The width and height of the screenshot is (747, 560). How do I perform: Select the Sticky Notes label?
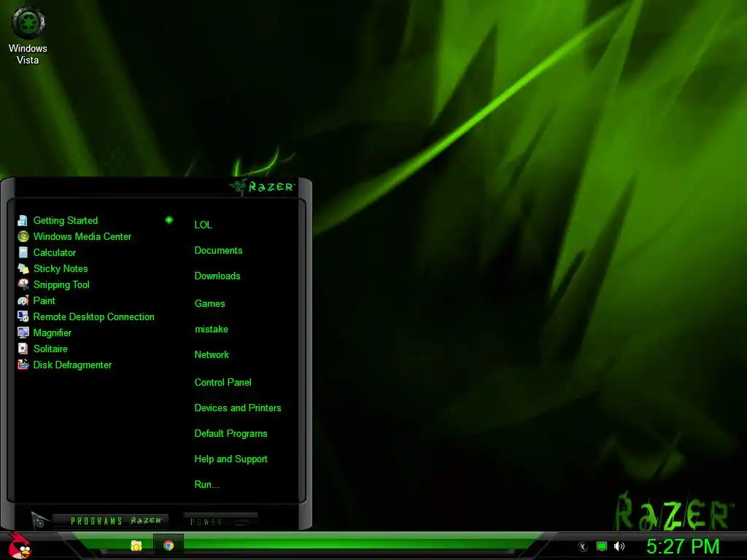[x=61, y=268]
